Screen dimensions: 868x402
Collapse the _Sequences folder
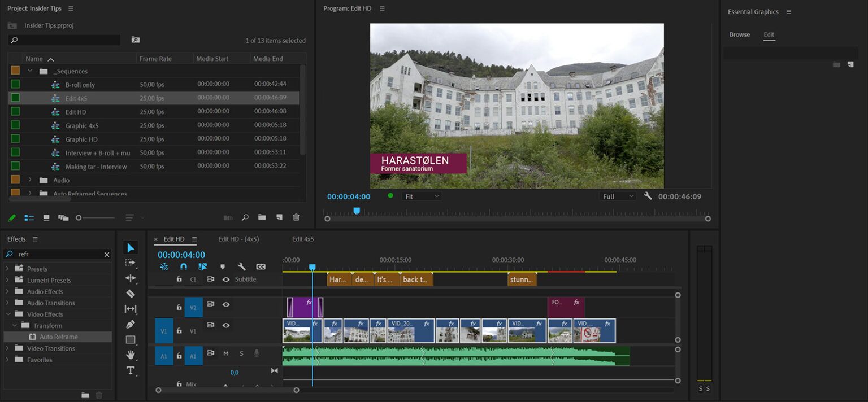tap(31, 71)
